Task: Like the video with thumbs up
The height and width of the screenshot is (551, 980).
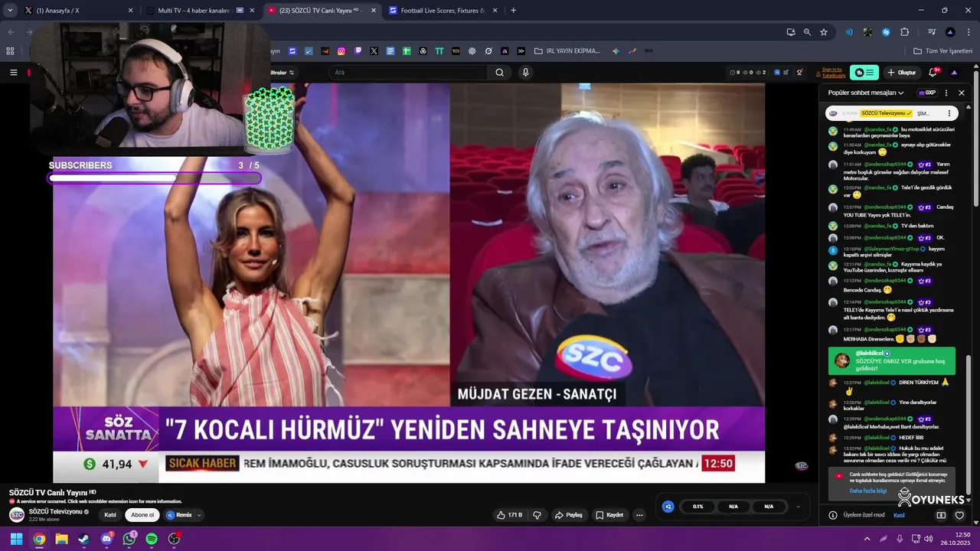Action: tap(509, 515)
